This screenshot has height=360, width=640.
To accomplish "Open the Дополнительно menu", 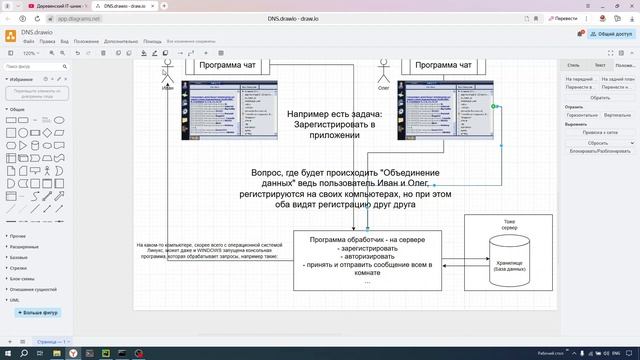I will pyautogui.click(x=121, y=41).
